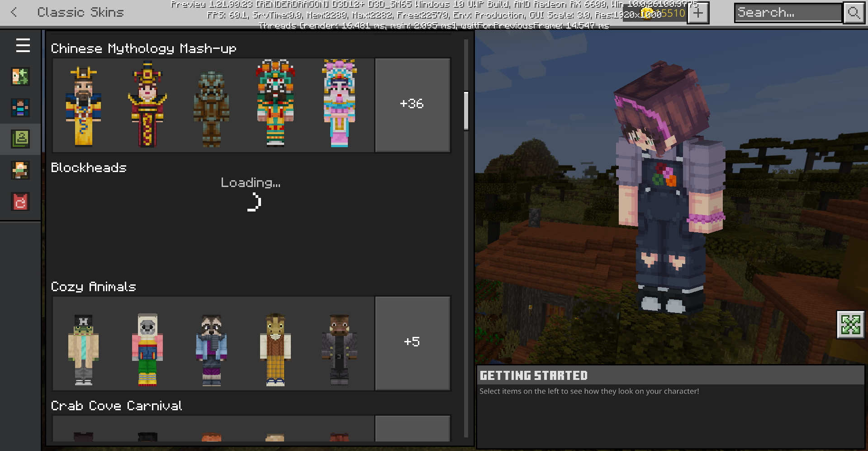Click the Chinese Mythology Mash-up pack title

point(143,48)
